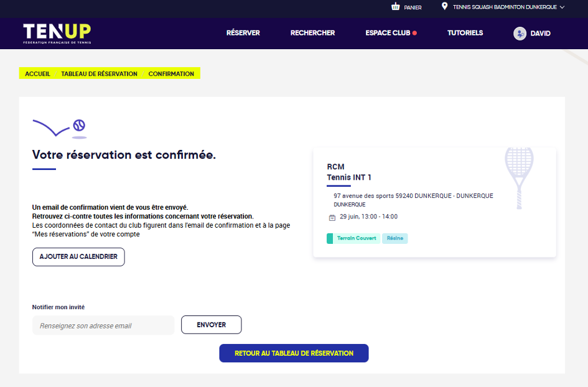Click the location pin icon
The height and width of the screenshot is (387, 588).
(444, 7)
